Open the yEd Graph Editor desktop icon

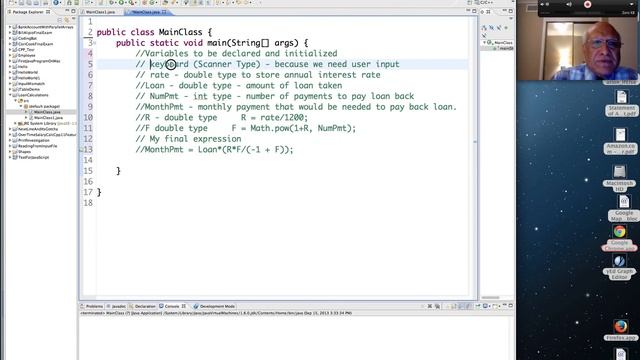point(619,267)
